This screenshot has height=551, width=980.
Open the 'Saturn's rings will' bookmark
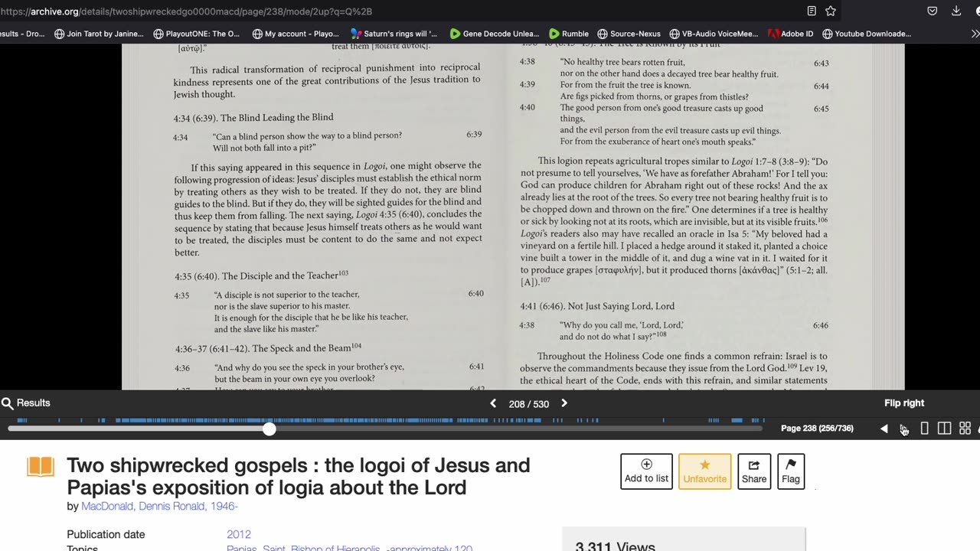click(394, 34)
